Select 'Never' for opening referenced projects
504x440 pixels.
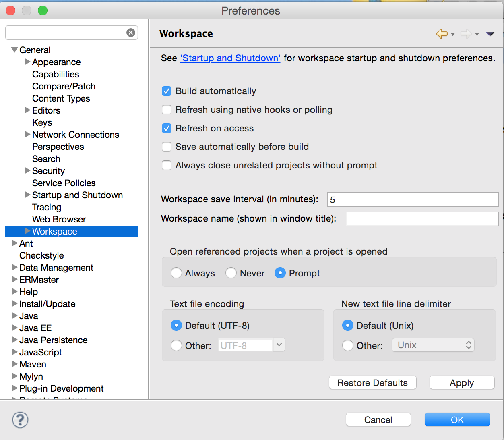point(231,273)
